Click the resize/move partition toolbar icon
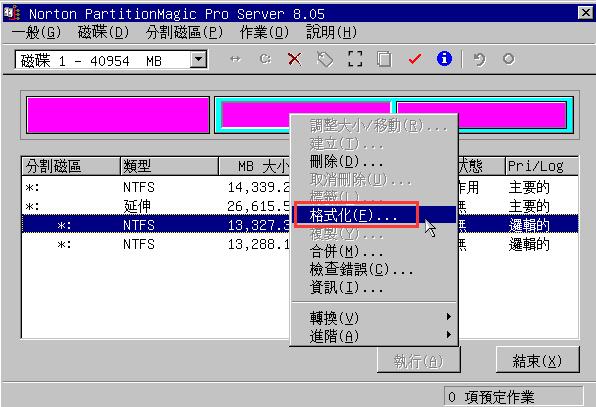Screen dimensions: 596x407 coord(235,59)
